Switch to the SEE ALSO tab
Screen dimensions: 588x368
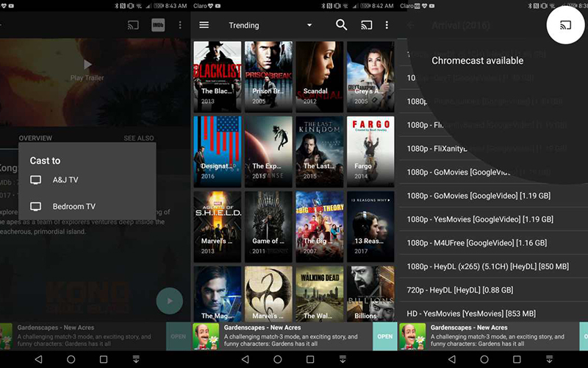(139, 138)
